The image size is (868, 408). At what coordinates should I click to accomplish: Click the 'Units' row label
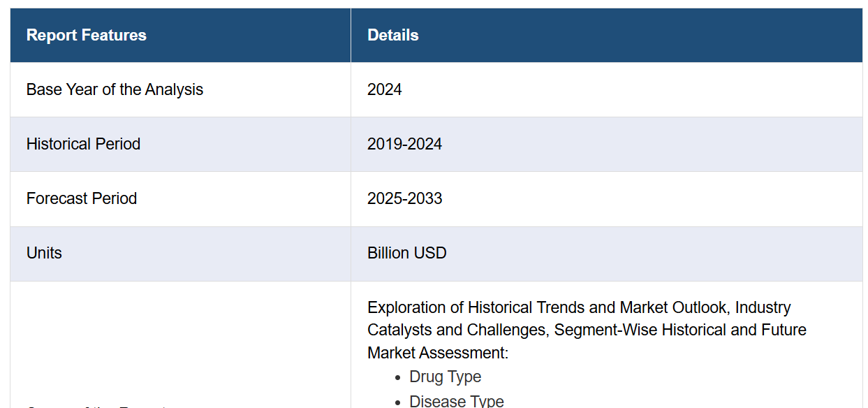pyautogui.click(x=44, y=253)
